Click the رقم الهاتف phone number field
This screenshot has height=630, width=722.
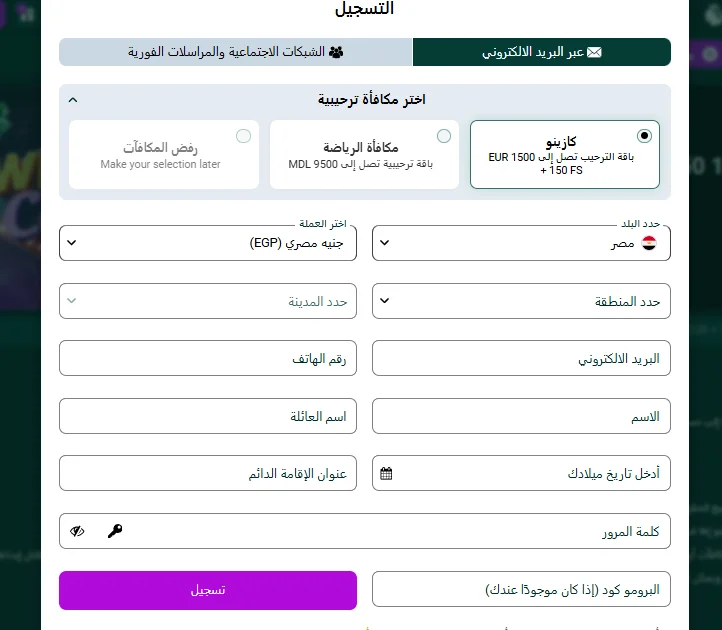click(x=208, y=358)
